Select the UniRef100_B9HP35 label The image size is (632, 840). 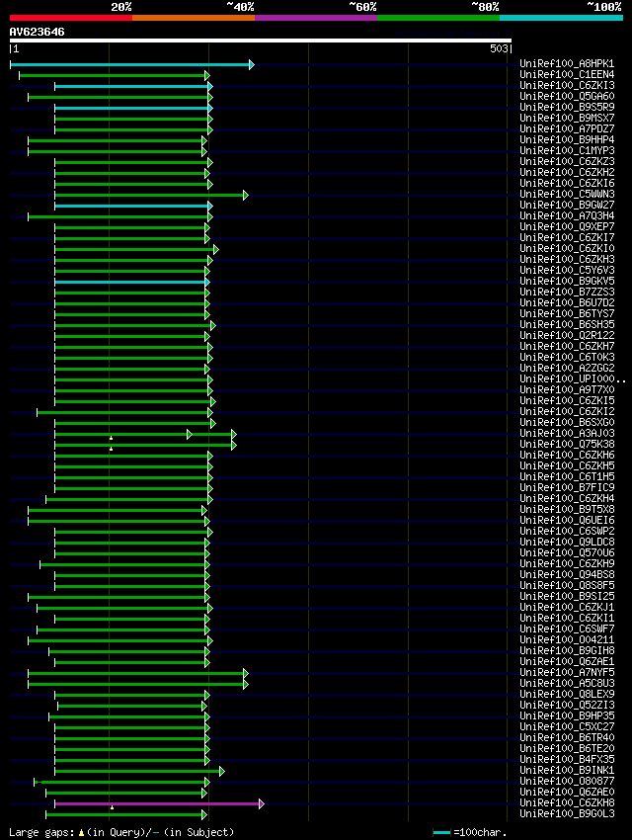click(567, 715)
